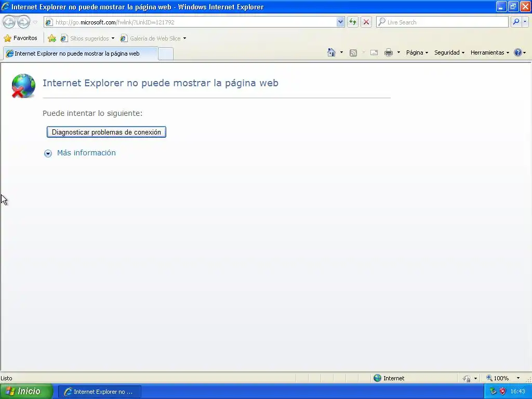Click the IE logo in the title bar
The width and height of the screenshot is (532, 399).
[5, 6]
